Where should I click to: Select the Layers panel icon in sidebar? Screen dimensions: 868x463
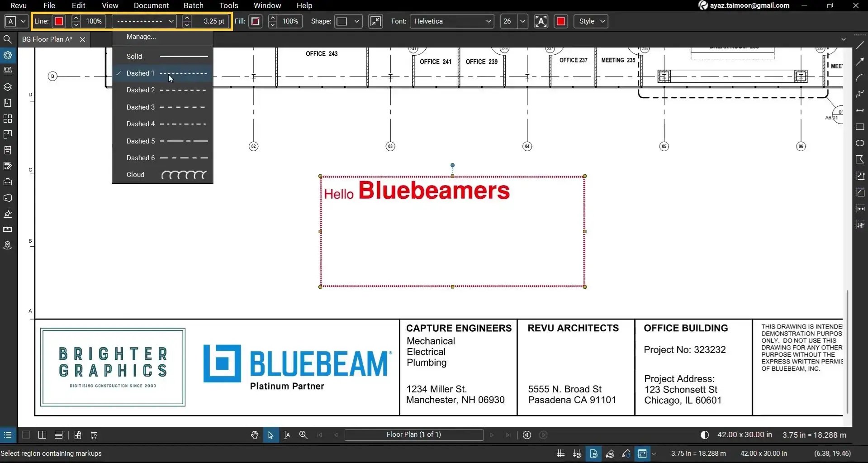[x=8, y=87]
